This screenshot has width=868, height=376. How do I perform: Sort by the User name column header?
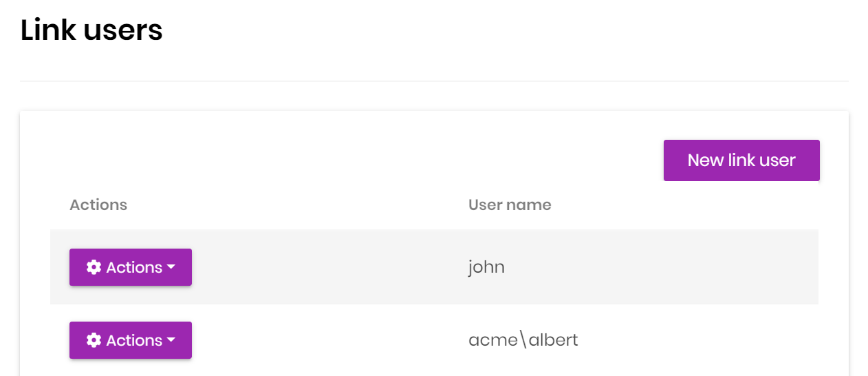click(510, 205)
